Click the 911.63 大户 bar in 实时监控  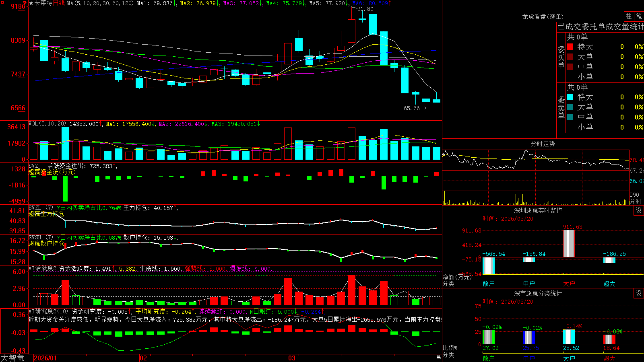click(x=569, y=243)
